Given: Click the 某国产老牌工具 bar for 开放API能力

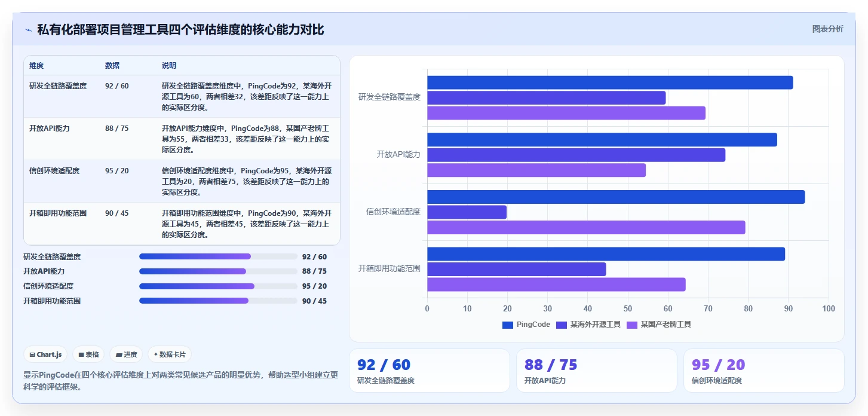Looking at the screenshot, I should tap(536, 170).
